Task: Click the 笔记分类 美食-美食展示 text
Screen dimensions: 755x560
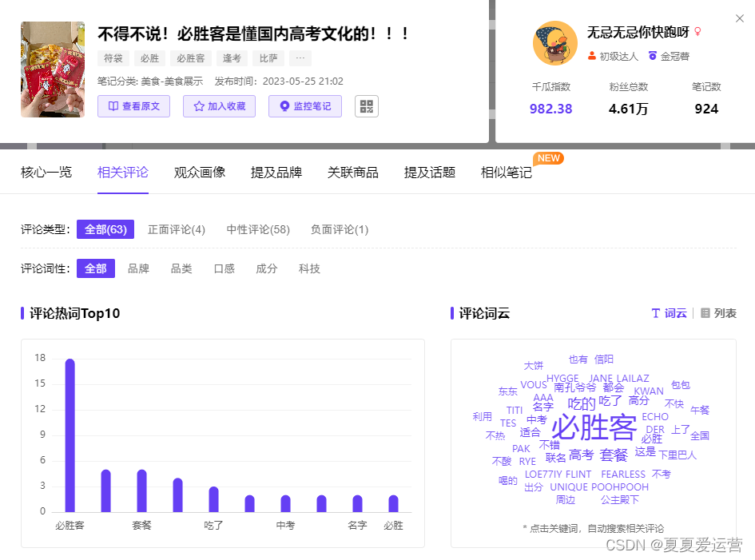Action: (150, 81)
